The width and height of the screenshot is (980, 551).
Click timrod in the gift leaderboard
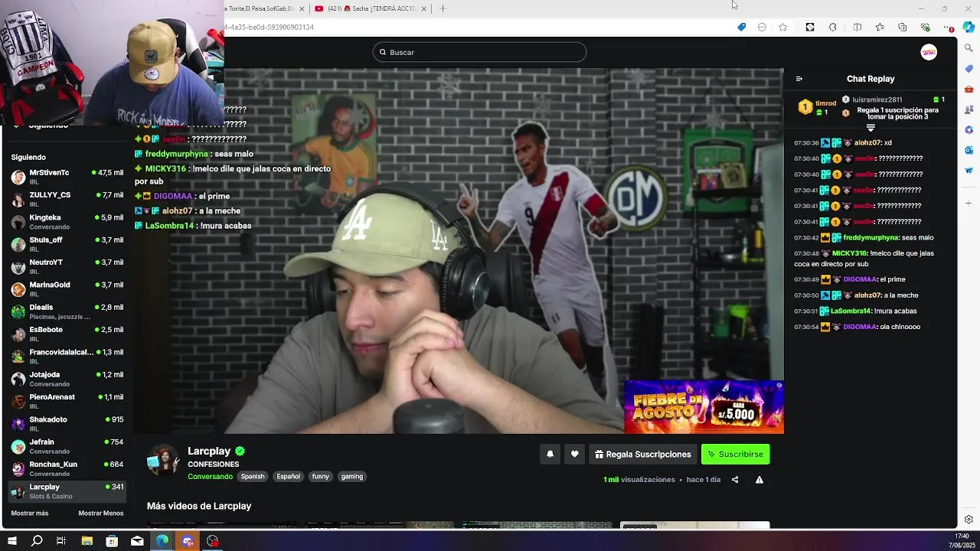[x=825, y=103]
